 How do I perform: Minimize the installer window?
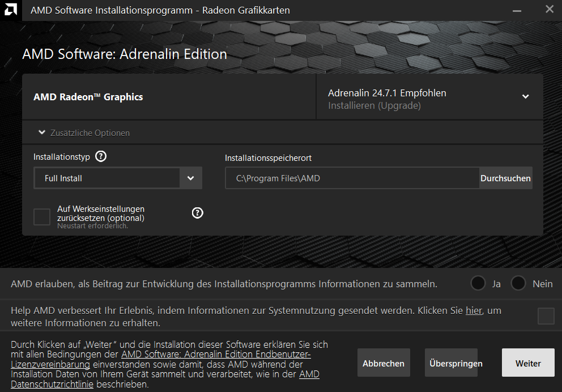(516, 10)
